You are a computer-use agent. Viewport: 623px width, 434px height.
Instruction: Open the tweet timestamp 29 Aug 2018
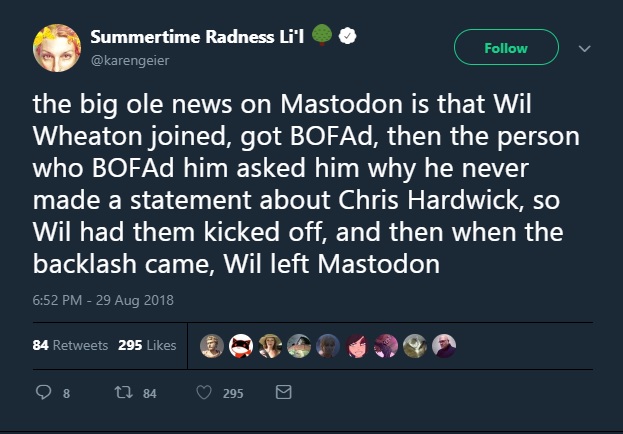coord(103,300)
